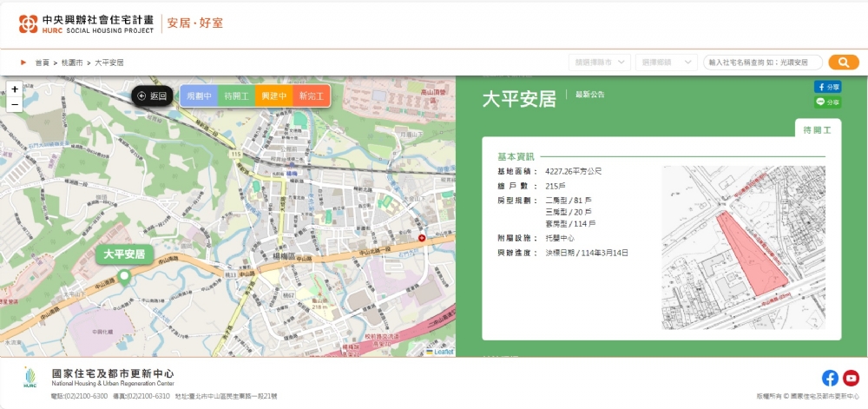The height and width of the screenshot is (409, 868).
Task: Click the 基本資訊 section heading
Action: click(x=516, y=156)
